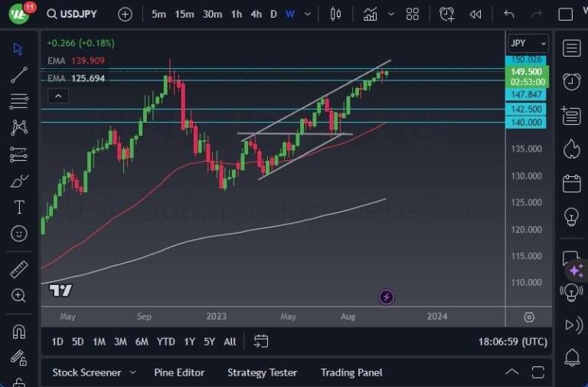Click the redo arrow
The height and width of the screenshot is (387, 588).
point(537,15)
